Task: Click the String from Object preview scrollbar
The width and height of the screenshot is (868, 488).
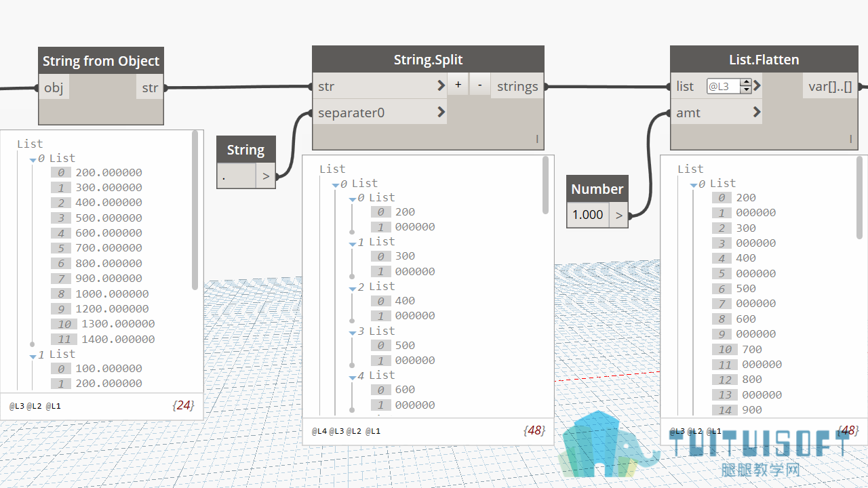Action: click(195, 210)
